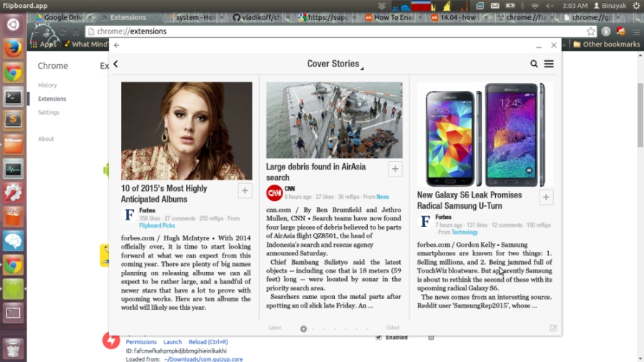Go back with the Cover Stories chevron

tap(116, 64)
